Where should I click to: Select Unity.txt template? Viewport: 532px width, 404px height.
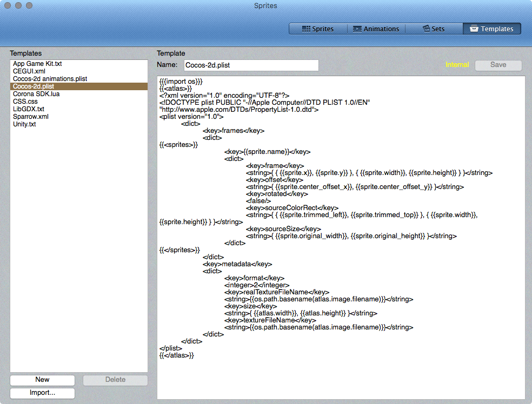coord(79,124)
